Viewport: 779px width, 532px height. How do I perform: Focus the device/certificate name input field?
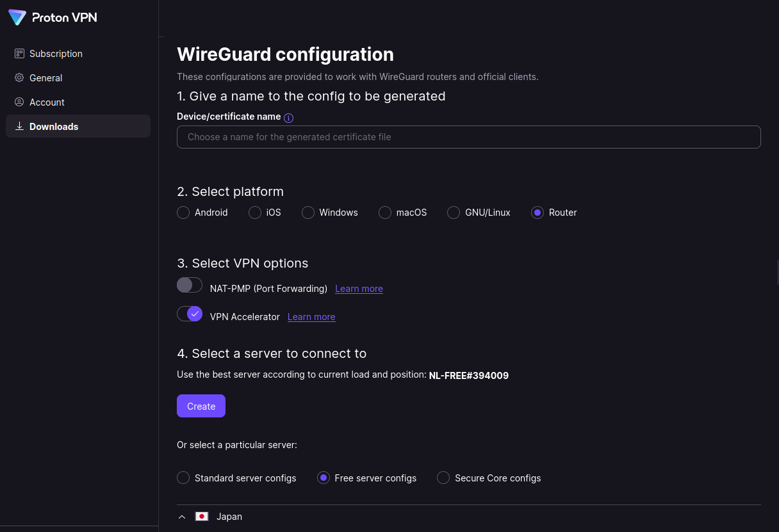pyautogui.click(x=468, y=137)
